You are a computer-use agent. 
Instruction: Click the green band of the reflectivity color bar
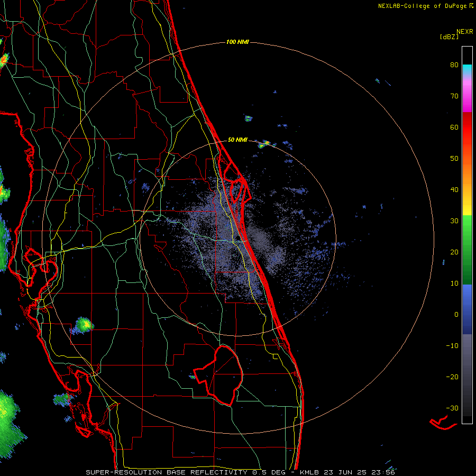tap(467, 250)
